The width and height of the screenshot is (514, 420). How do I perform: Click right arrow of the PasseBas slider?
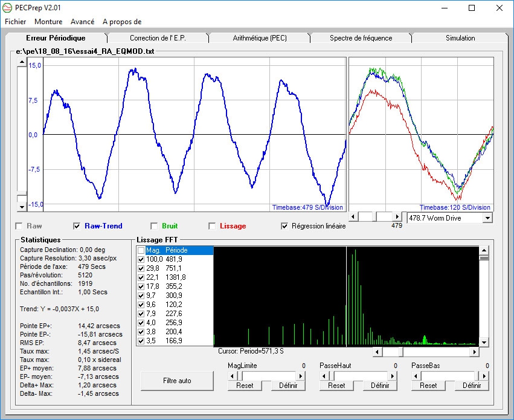(485, 376)
